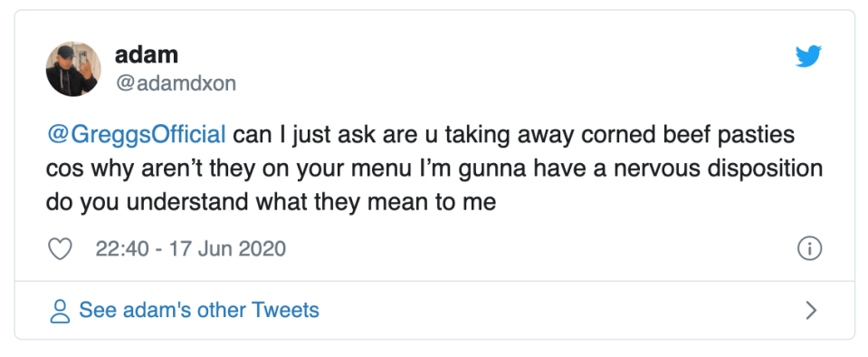This screenshot has height=357, width=868.
Task: Open the 22:40 - 17 Jun 2020 timestamp
Action: (190, 249)
